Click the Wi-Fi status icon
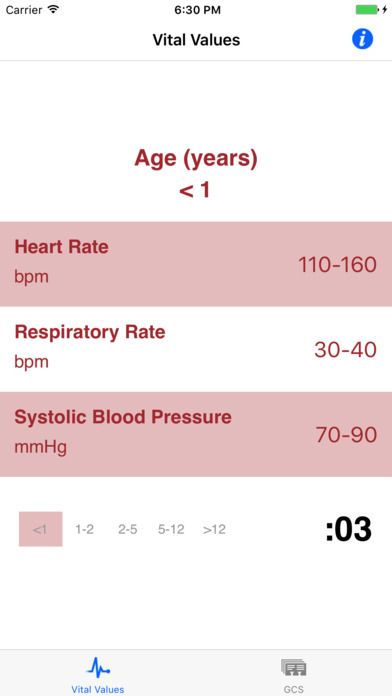 coord(54,10)
